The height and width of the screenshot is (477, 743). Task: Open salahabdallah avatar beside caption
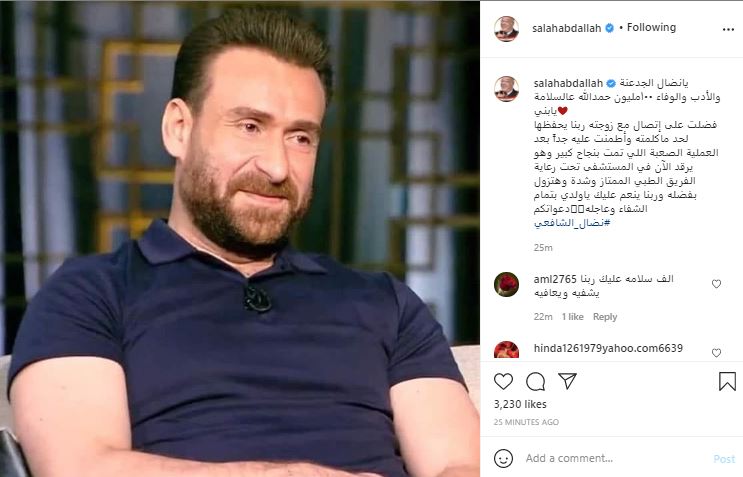507,89
